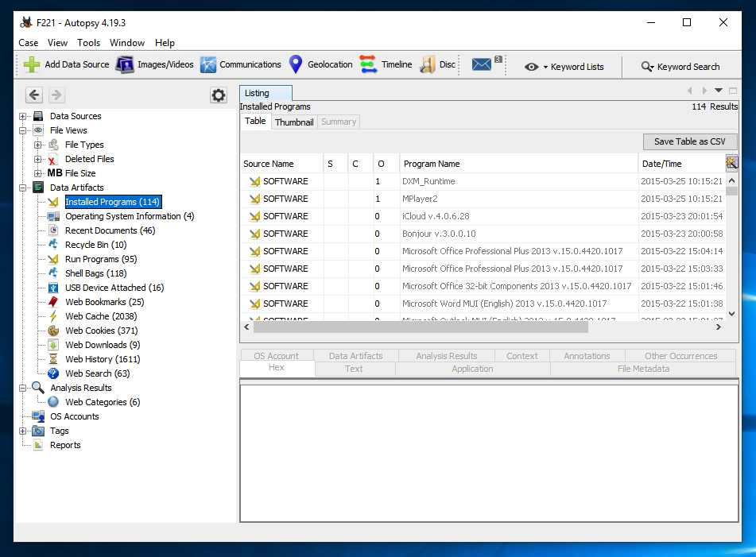Click the horizontal table scrollbar thumb

(x=421, y=327)
